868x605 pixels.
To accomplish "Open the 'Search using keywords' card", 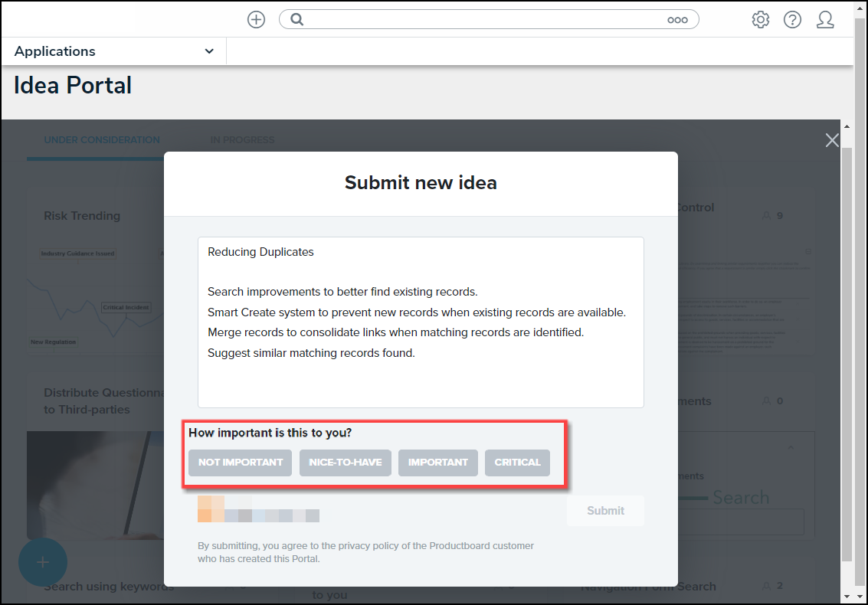I will pyautogui.click(x=109, y=587).
